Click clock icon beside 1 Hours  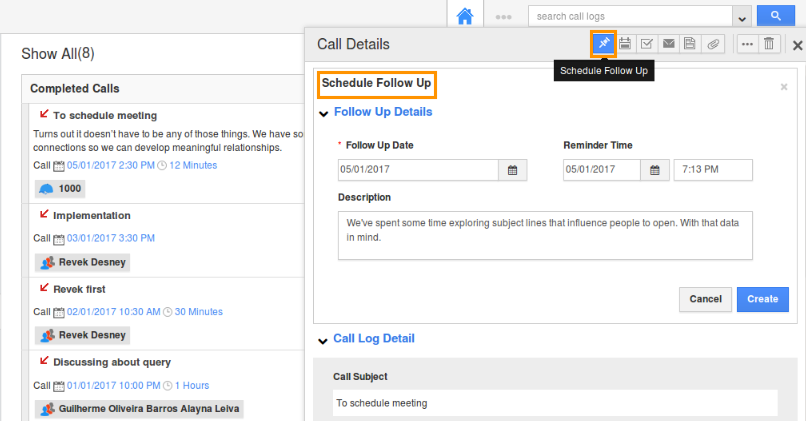[168, 386]
